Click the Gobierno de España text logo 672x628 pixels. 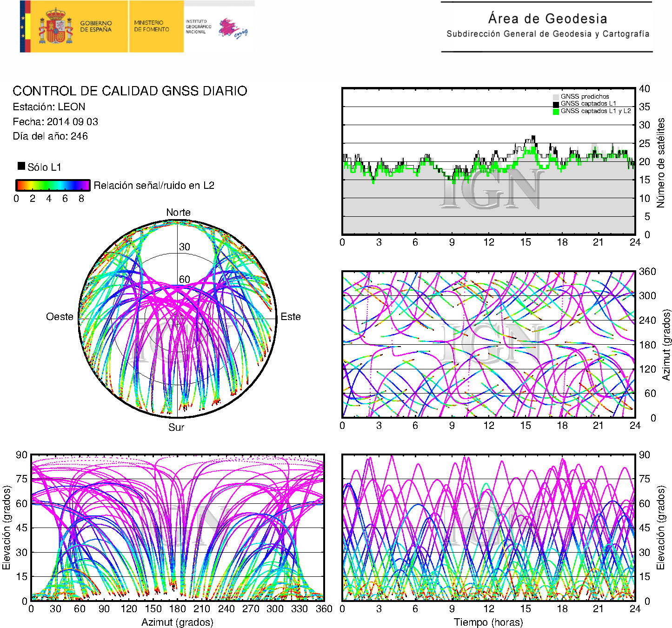point(96,27)
